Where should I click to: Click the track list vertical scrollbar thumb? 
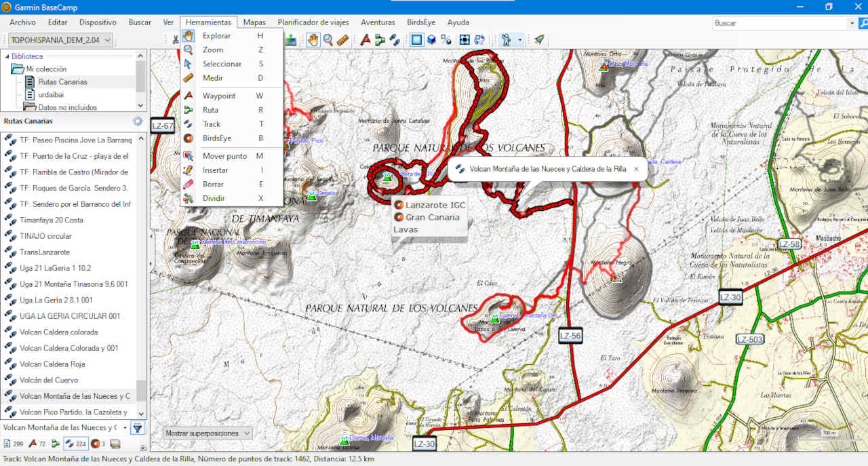(141, 391)
